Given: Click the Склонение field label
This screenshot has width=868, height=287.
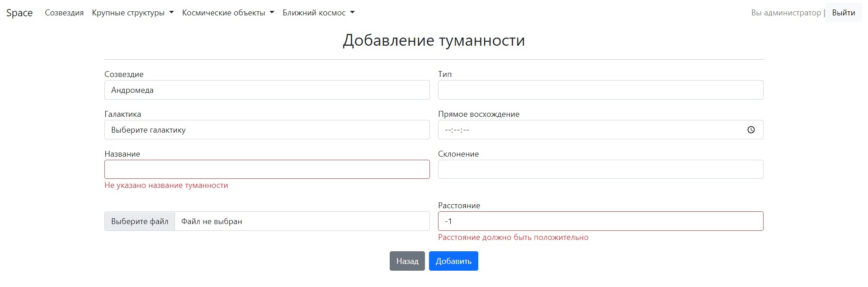Looking at the screenshot, I should (458, 154).
